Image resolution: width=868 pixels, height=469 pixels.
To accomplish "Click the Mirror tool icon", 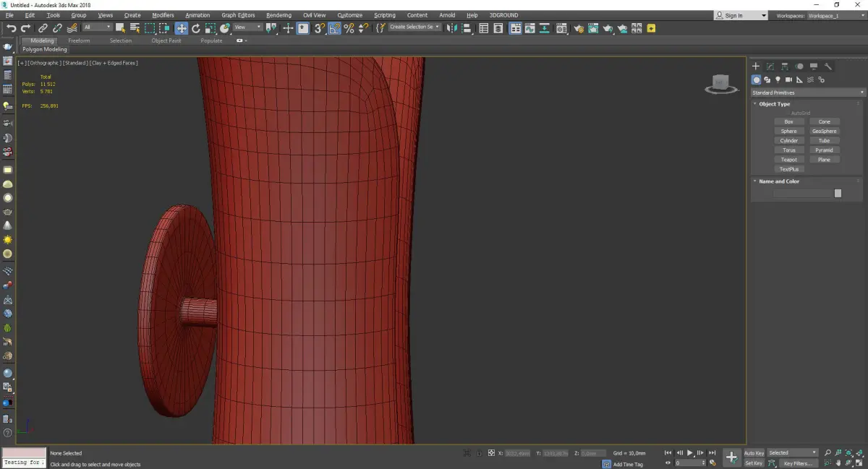I will click(451, 28).
